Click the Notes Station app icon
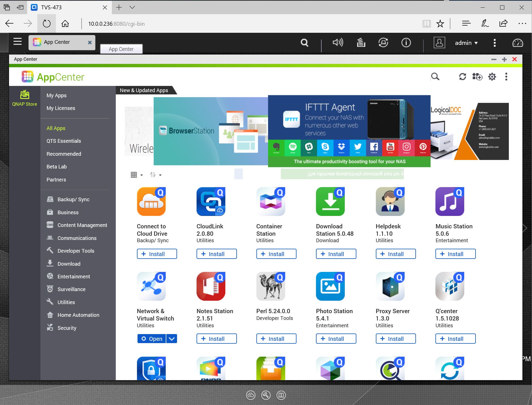 (x=211, y=286)
